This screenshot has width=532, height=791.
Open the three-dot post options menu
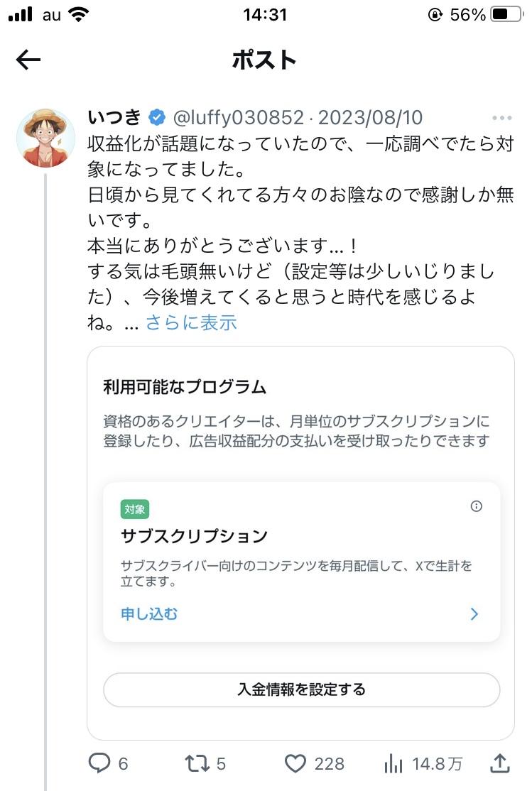(501, 118)
